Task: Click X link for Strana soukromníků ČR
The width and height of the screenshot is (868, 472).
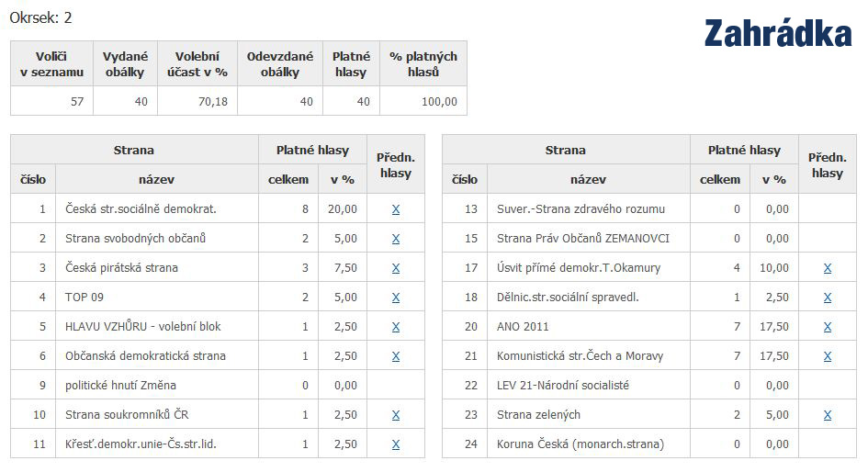Action: [x=396, y=414]
